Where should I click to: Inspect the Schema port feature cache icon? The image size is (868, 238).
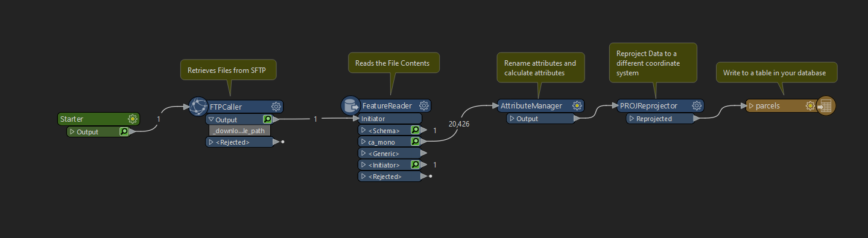pos(415,130)
